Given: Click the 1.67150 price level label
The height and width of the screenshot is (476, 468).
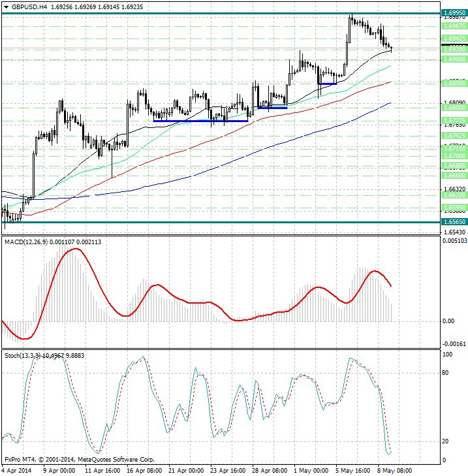Looking at the screenshot, I should [x=454, y=149].
